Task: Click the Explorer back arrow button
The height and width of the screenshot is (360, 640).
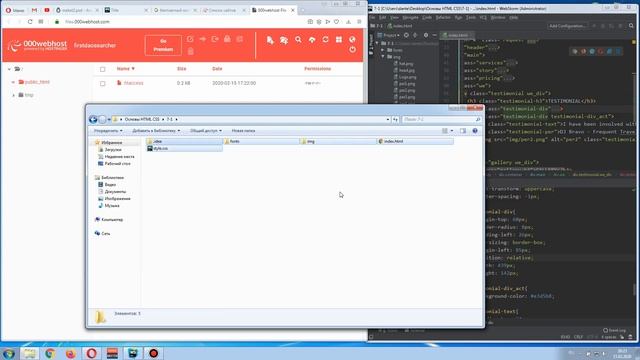Action: 93,119
